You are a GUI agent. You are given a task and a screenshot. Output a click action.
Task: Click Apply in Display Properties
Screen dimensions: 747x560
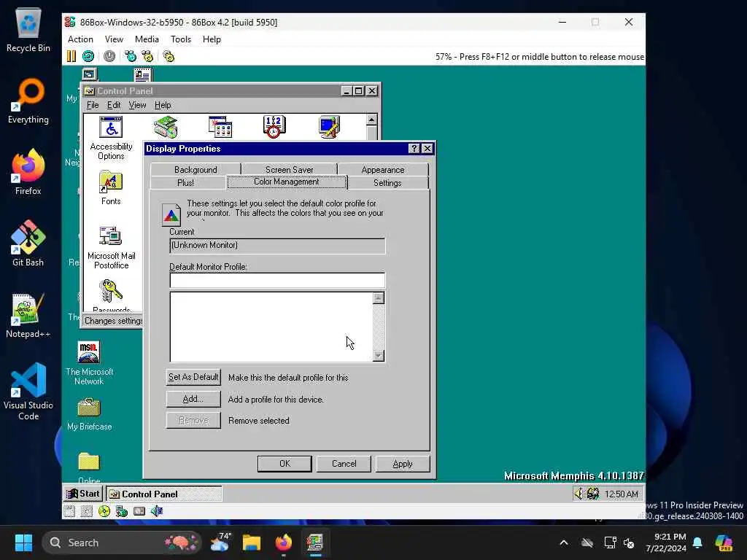point(403,463)
